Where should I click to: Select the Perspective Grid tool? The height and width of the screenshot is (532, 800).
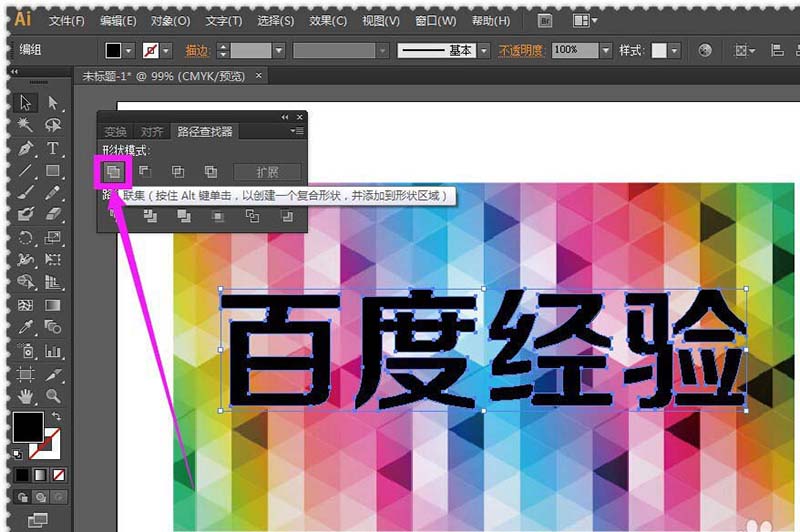tap(53, 282)
